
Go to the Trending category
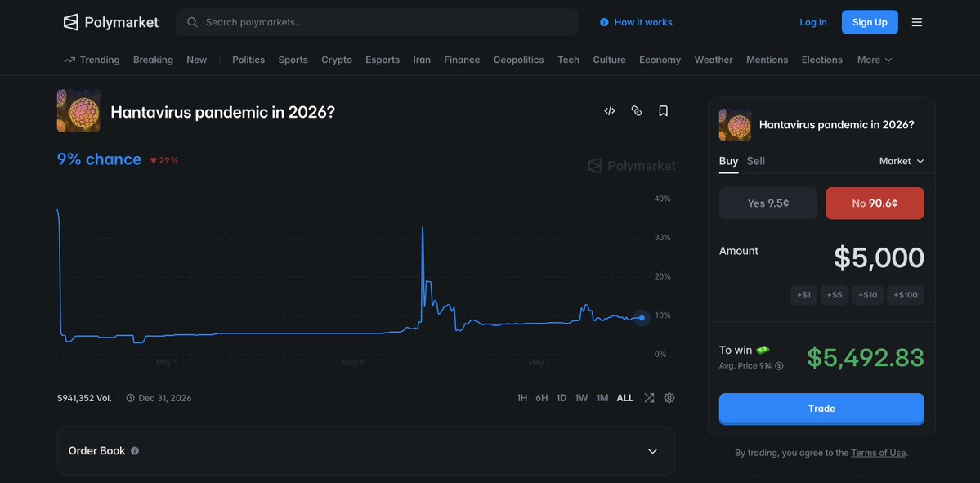coord(92,60)
